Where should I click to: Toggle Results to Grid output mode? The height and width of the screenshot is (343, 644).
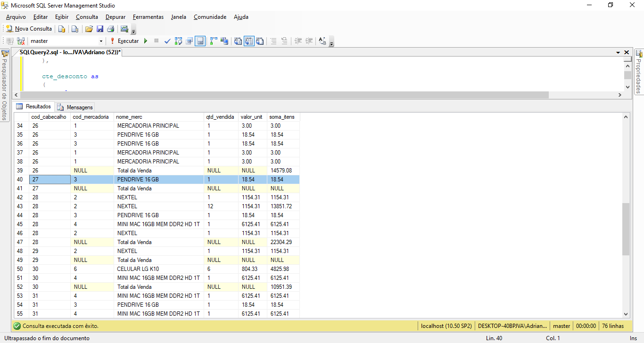point(248,41)
